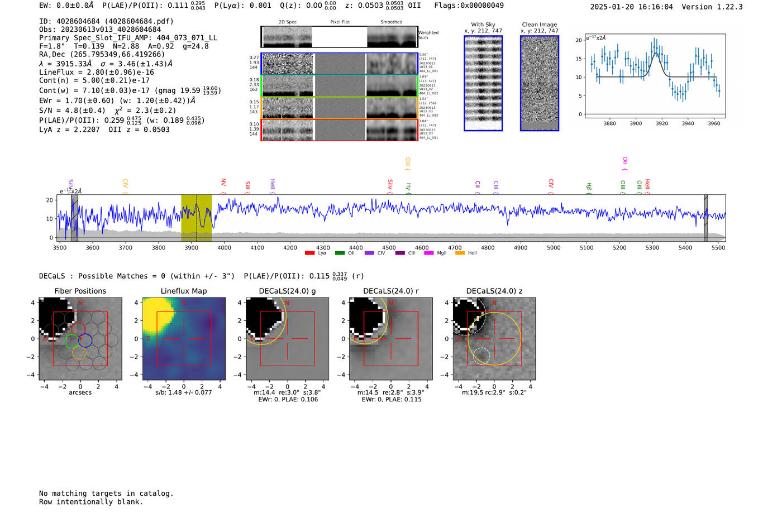This screenshot has width=782, height=532.
Task: Click the Weighted Sum 2D spectrum strip
Action: pyautogui.click(x=340, y=37)
